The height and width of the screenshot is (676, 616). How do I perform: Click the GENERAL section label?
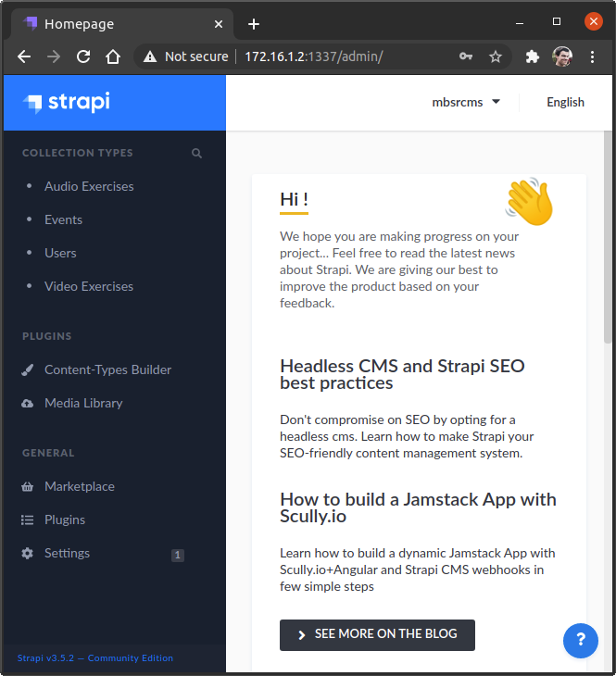(48, 453)
